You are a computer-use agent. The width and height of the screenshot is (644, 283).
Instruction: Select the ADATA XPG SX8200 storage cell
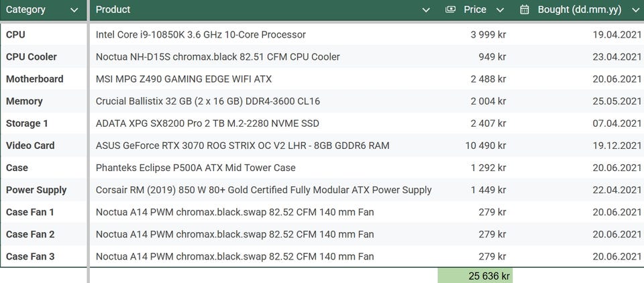click(x=207, y=123)
